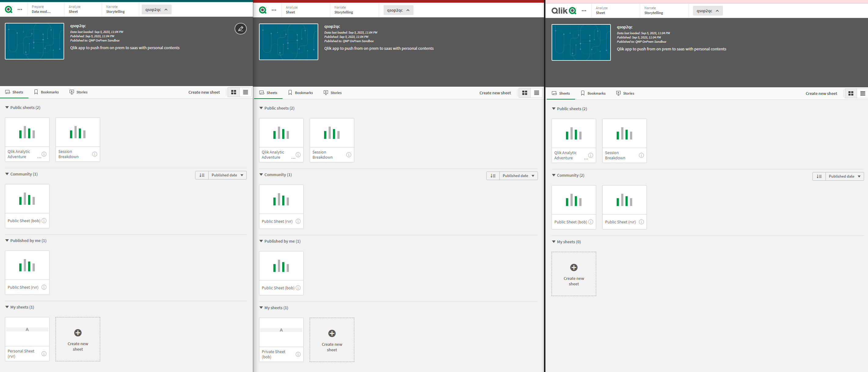868x372 pixels.
Task: Toggle Published date sort in left panel
Action: tap(202, 175)
